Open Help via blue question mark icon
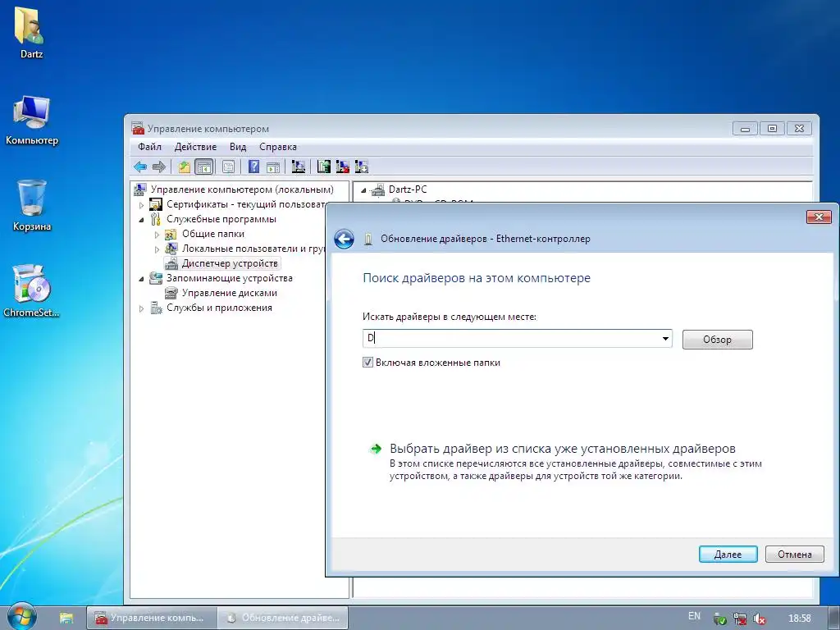The width and height of the screenshot is (840, 630). [254, 167]
